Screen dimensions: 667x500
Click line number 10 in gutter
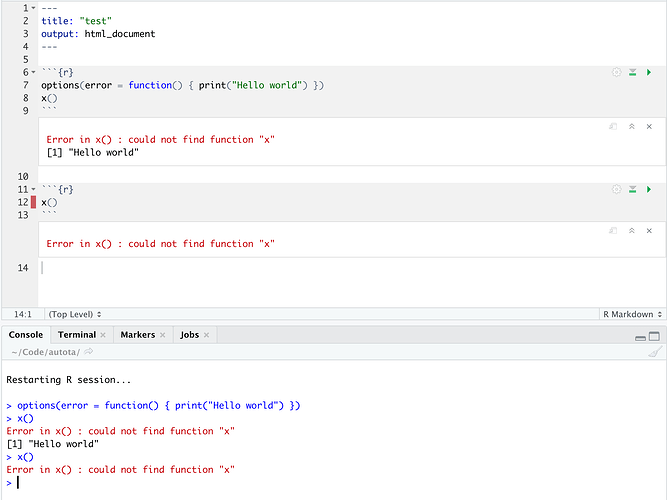click(23, 176)
